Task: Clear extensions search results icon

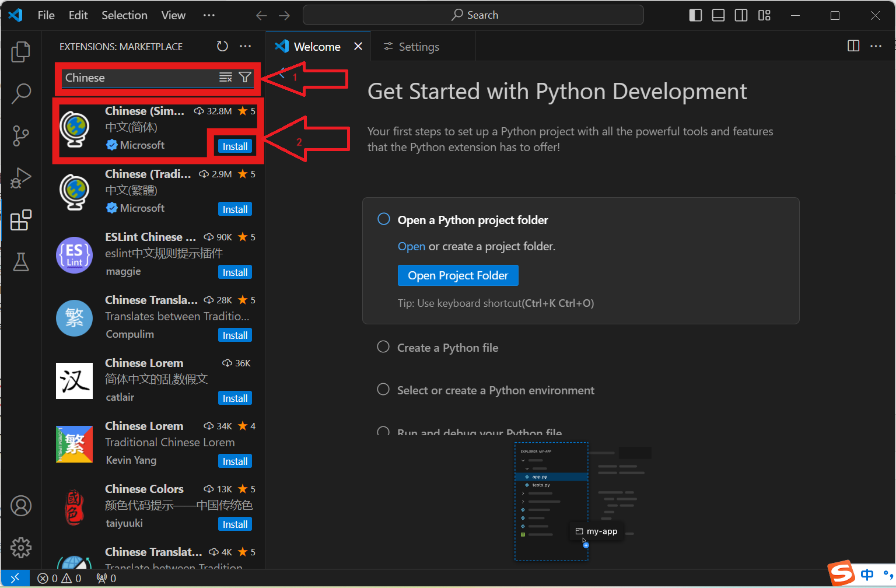Action: coord(226,78)
